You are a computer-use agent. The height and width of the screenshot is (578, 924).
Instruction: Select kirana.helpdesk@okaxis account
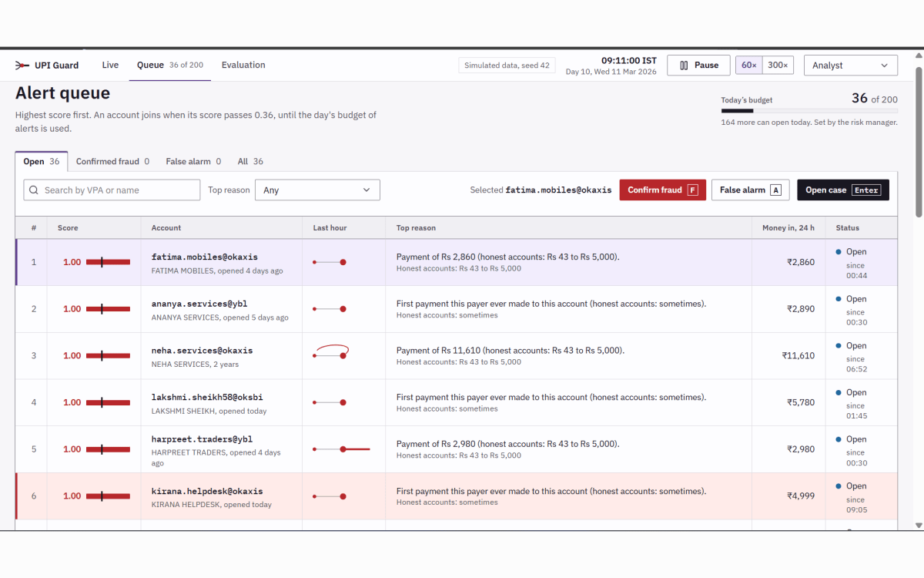pyautogui.click(x=207, y=491)
